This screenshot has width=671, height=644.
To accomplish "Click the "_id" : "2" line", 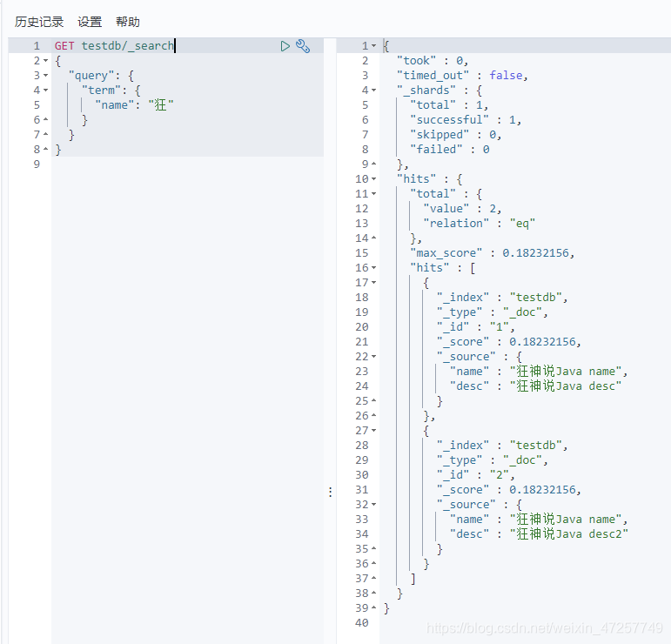I will click(475, 475).
